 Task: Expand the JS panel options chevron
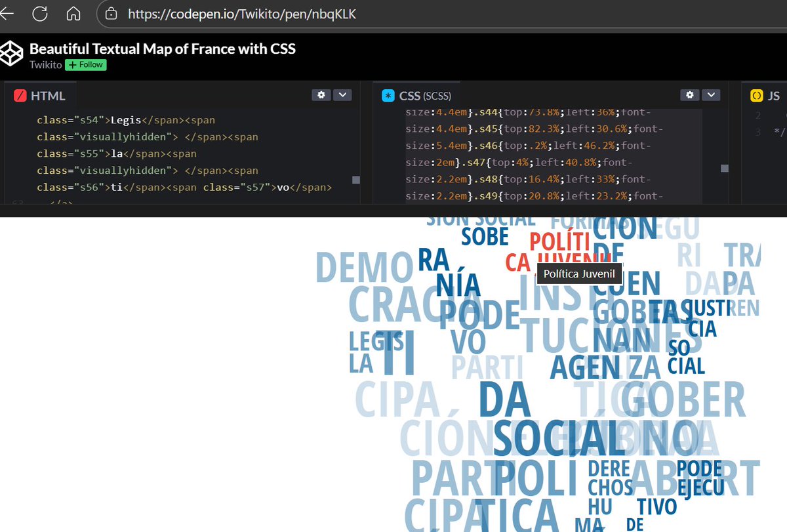pos(785,95)
